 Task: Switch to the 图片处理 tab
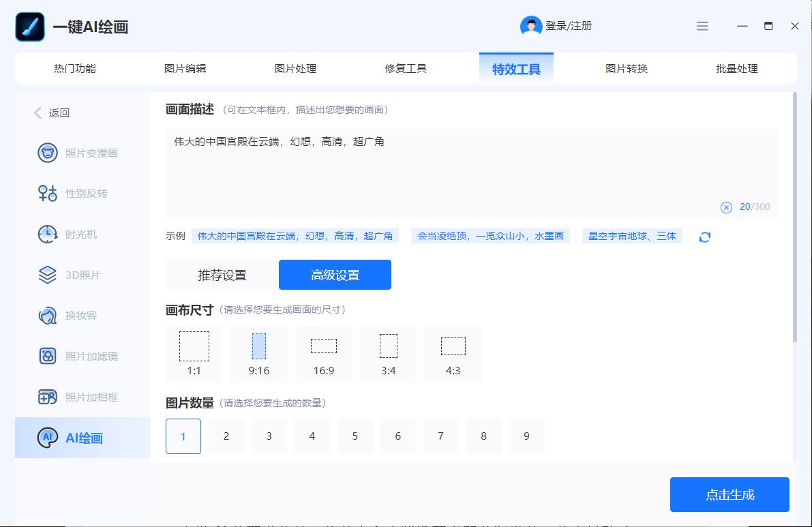295,68
